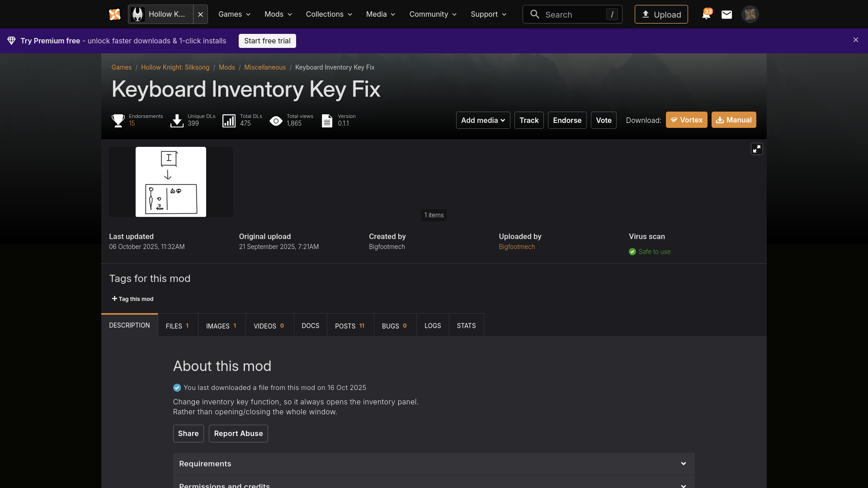The height and width of the screenshot is (488, 868).
Task: Remove the Hollow Knight game filter
Action: click(200, 14)
